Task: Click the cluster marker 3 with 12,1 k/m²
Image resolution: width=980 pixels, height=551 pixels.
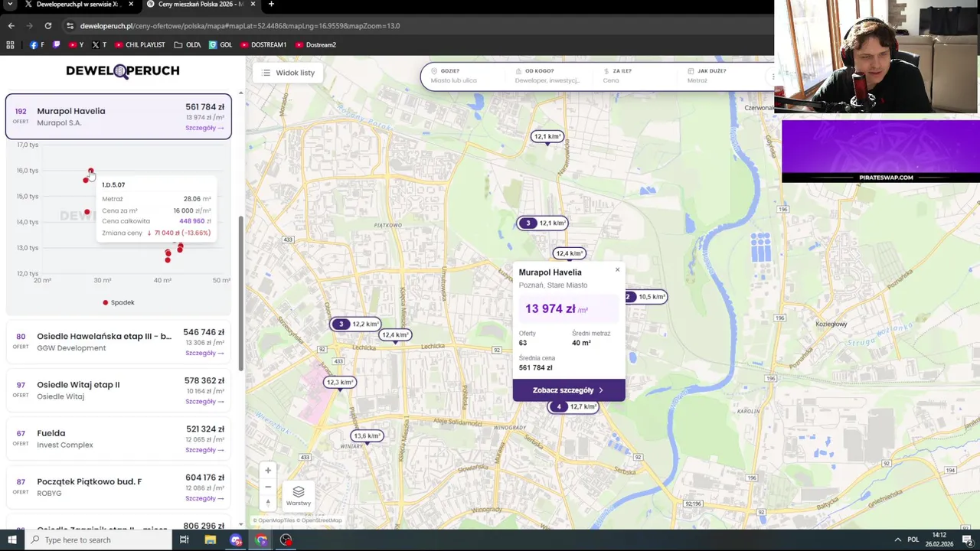Action: 542,223
